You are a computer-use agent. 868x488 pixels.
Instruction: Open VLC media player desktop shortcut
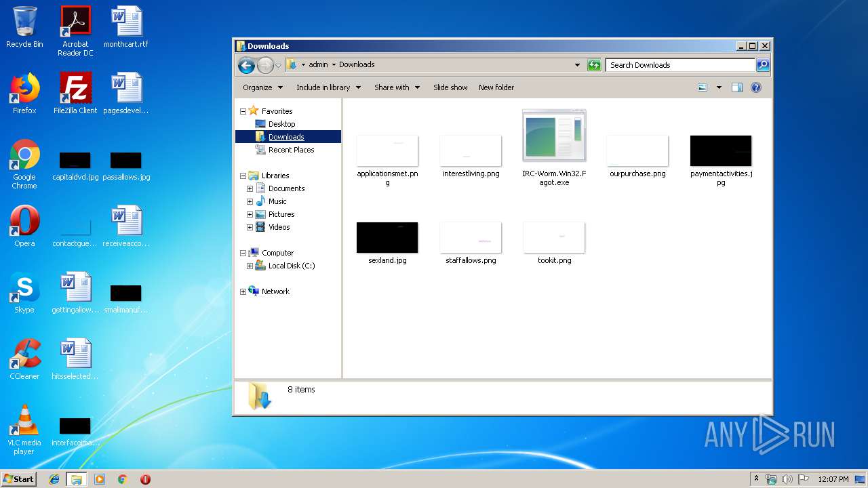point(24,430)
